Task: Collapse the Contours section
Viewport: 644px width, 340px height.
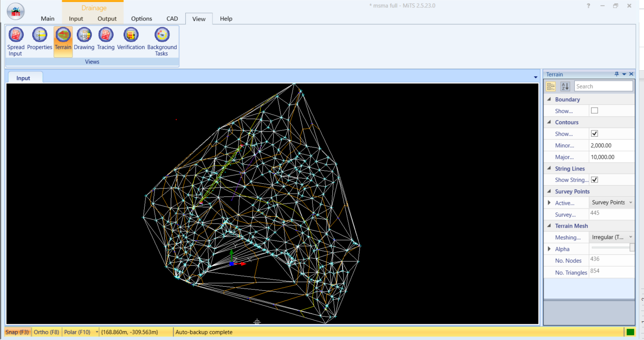Action: pyautogui.click(x=549, y=123)
